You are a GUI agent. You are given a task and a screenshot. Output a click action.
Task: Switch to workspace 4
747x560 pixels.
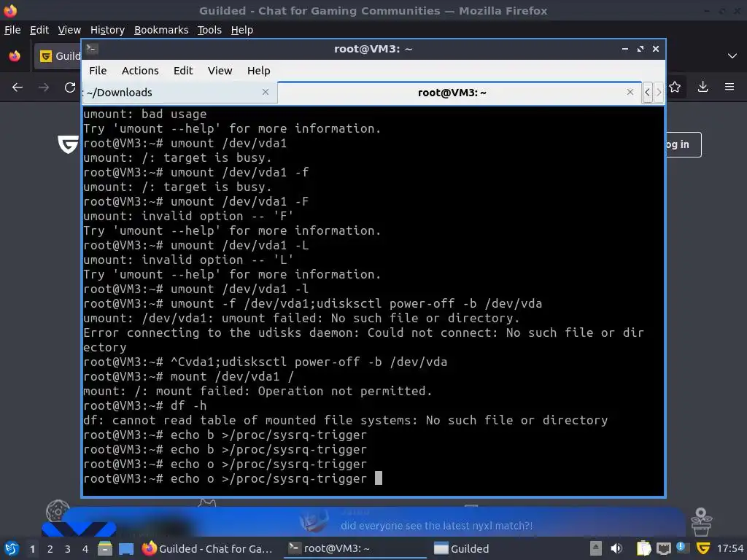[x=85, y=549]
